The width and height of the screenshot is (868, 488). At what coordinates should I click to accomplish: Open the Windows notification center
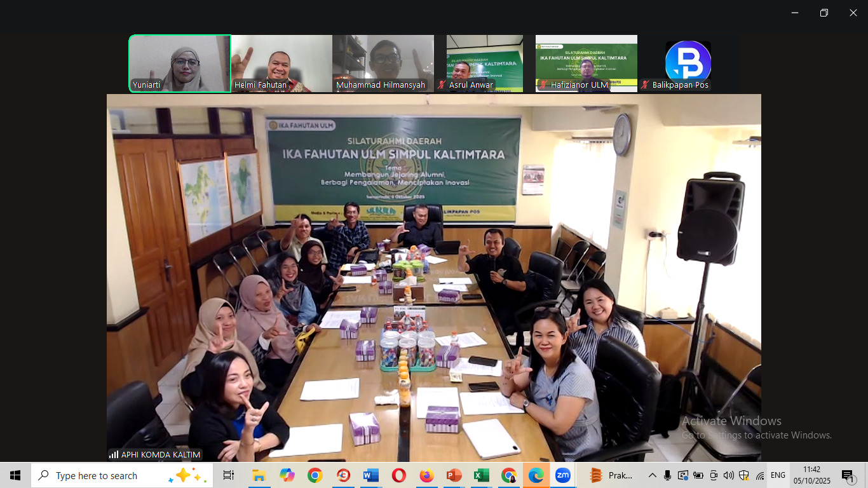pyautogui.click(x=848, y=475)
